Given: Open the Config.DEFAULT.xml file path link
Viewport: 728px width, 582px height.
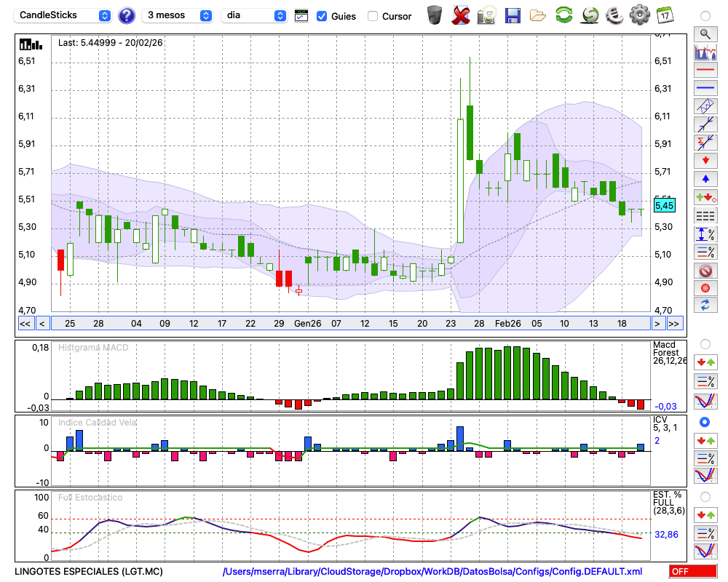Looking at the screenshot, I should tap(432, 572).
